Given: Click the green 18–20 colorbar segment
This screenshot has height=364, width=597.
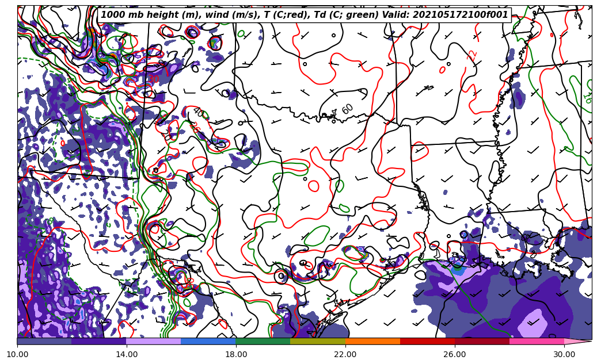Looking at the screenshot, I should pos(263,341).
